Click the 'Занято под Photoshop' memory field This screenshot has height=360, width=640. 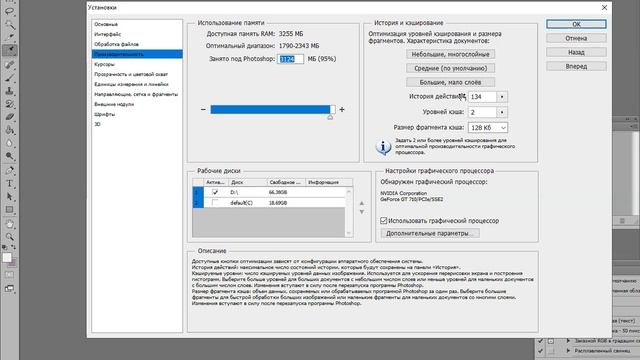pos(290,59)
